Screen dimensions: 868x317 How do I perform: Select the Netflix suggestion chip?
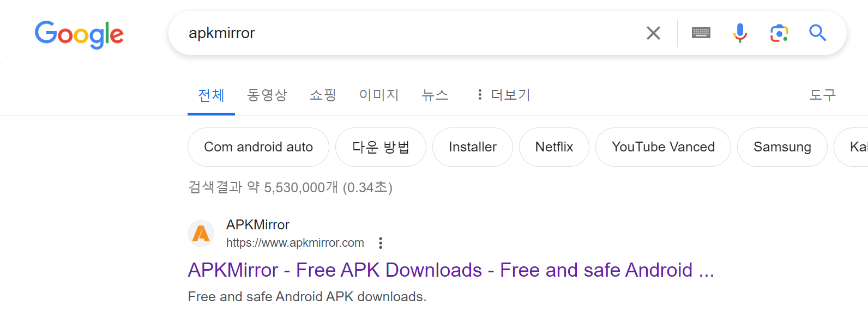554,147
